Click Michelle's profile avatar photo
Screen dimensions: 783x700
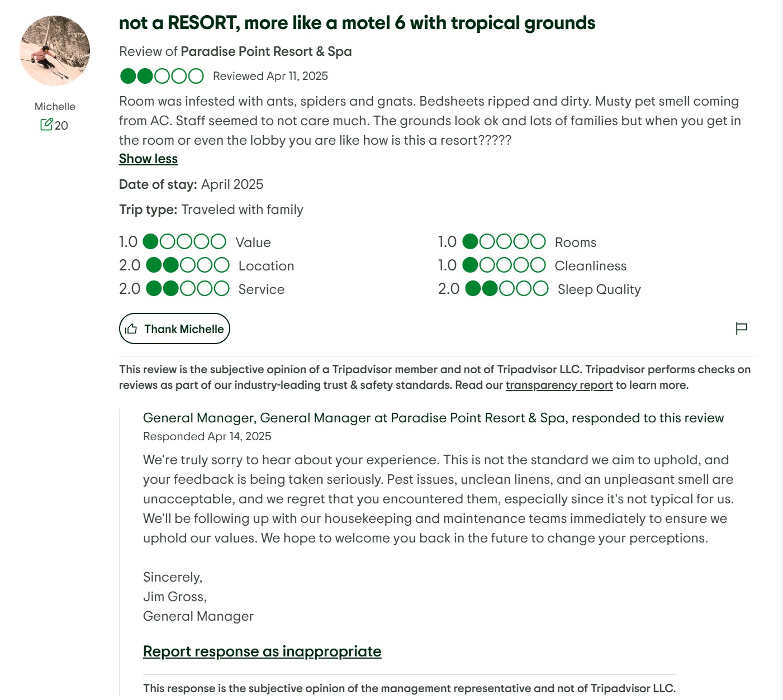click(x=55, y=51)
